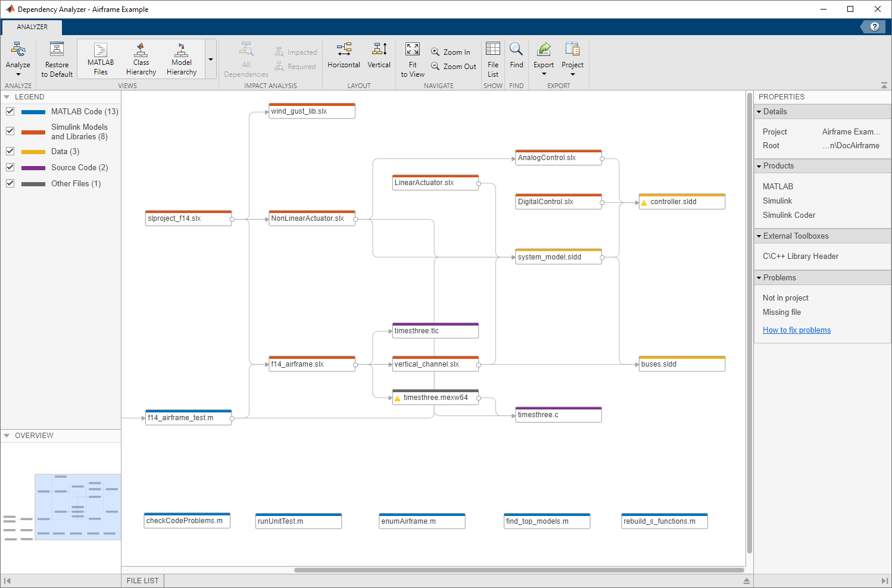Viewport: 892px width, 588px height.
Task: Click the Analyze icon in toolstrip
Action: tap(18, 50)
